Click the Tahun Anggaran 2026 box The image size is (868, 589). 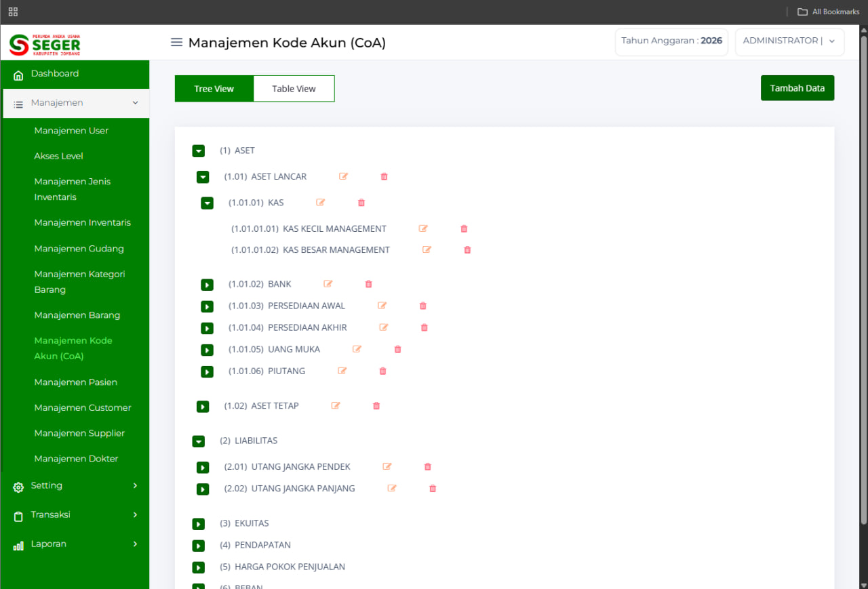click(x=671, y=41)
